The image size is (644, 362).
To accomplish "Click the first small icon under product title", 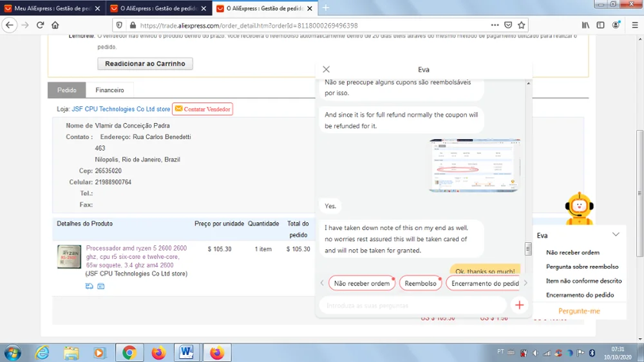I will coord(89,286).
